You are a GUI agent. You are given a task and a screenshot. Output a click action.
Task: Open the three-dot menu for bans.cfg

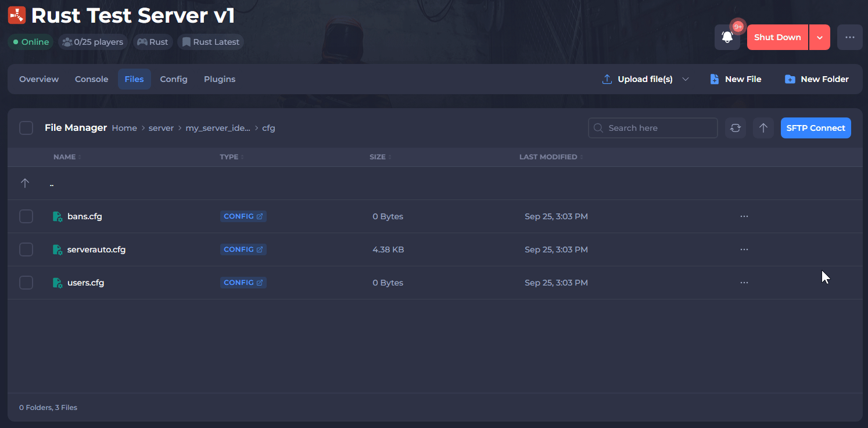tap(744, 216)
